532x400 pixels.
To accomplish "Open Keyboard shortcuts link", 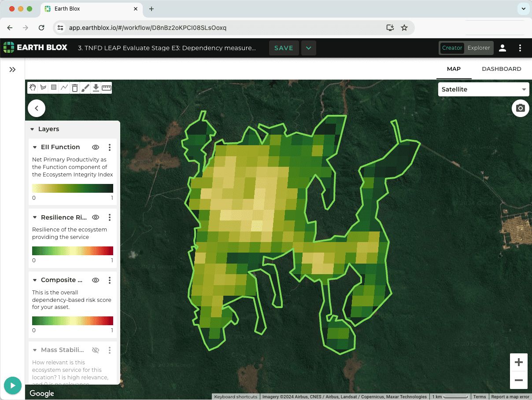I will (235, 396).
